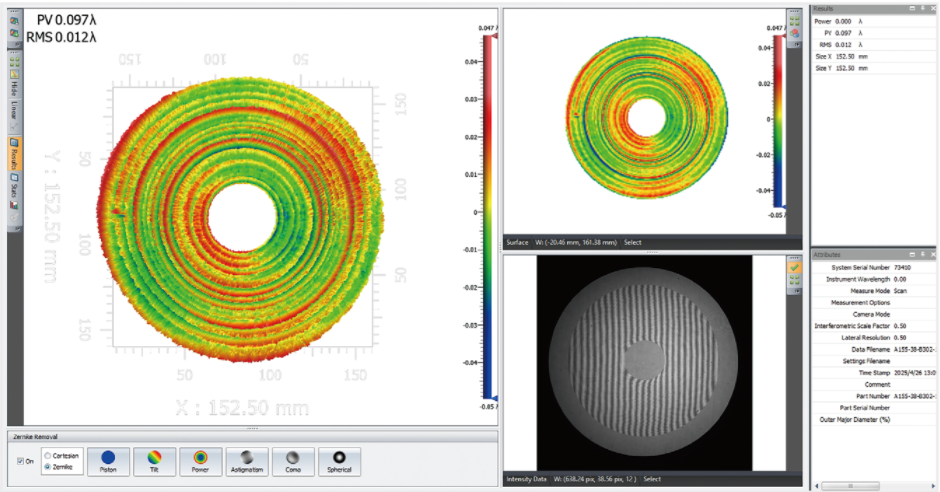Image resolution: width=940 pixels, height=492 pixels.
Task: Open the Results panel dropdown menu
Action: (912, 8)
